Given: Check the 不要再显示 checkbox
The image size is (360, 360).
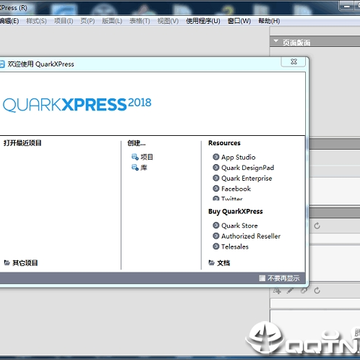Looking at the screenshot, I should point(262,278).
